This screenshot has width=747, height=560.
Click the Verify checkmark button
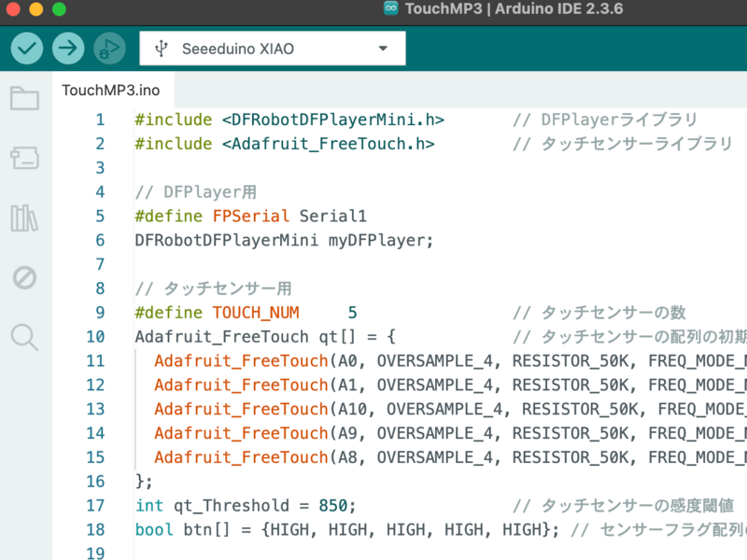(27, 49)
